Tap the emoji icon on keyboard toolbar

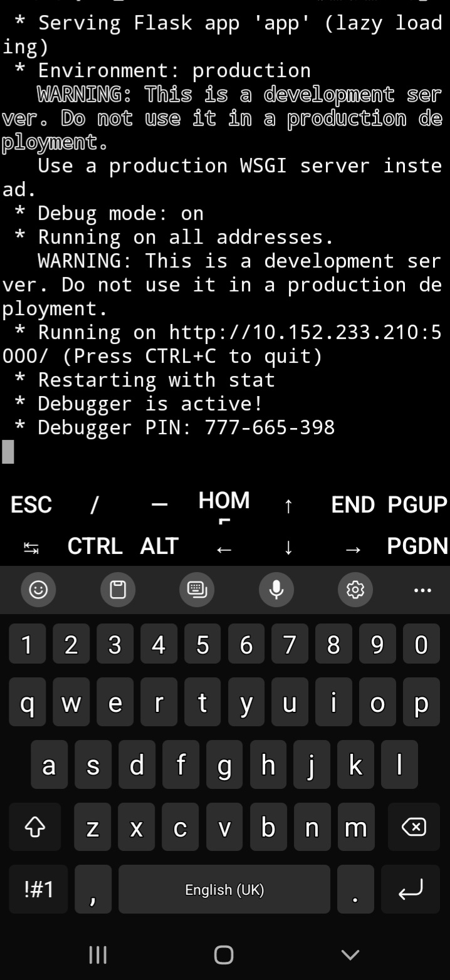tap(39, 590)
